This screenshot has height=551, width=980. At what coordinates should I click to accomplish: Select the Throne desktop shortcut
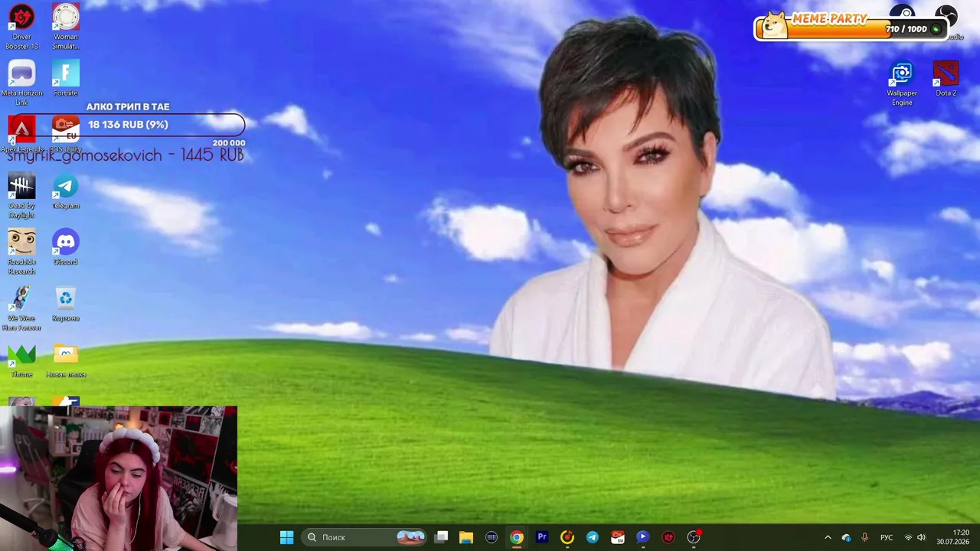point(21,360)
